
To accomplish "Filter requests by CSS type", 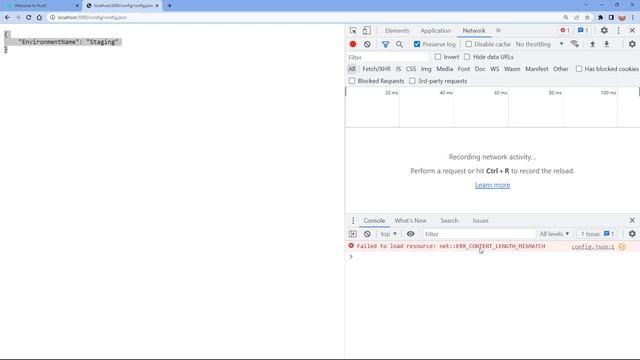I will tap(411, 69).
